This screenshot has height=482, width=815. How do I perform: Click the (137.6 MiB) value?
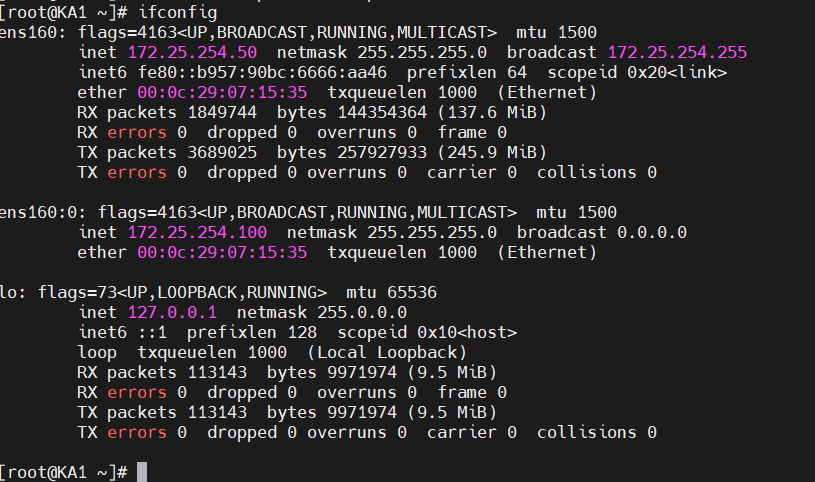[x=492, y=112]
